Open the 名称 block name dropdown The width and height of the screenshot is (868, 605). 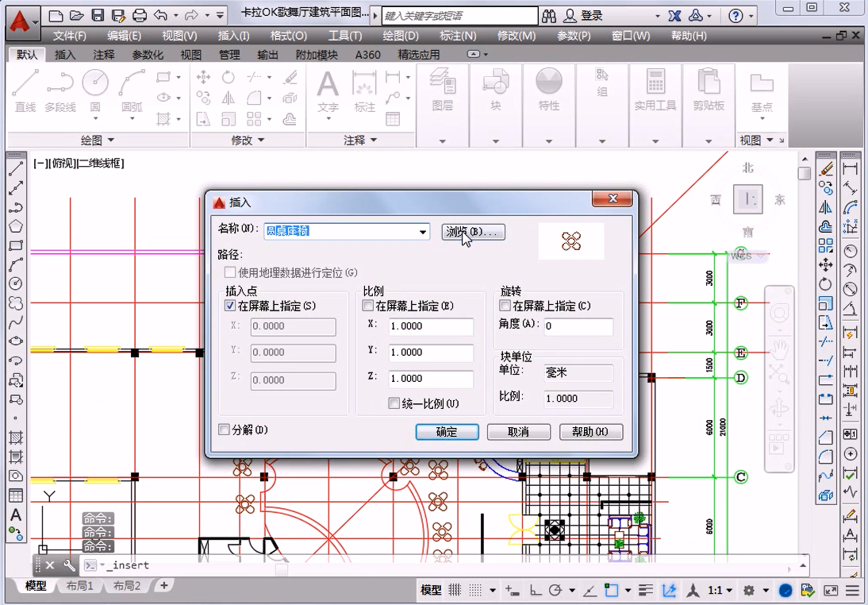(422, 232)
